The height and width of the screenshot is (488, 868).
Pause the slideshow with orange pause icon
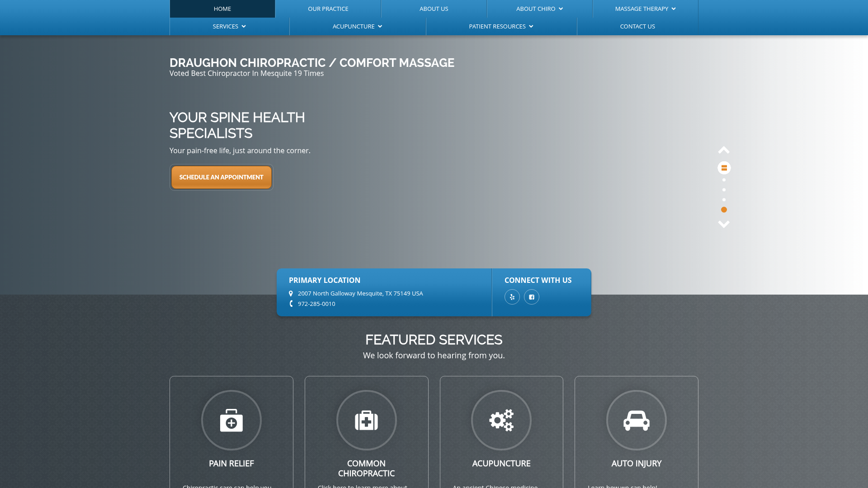point(724,168)
